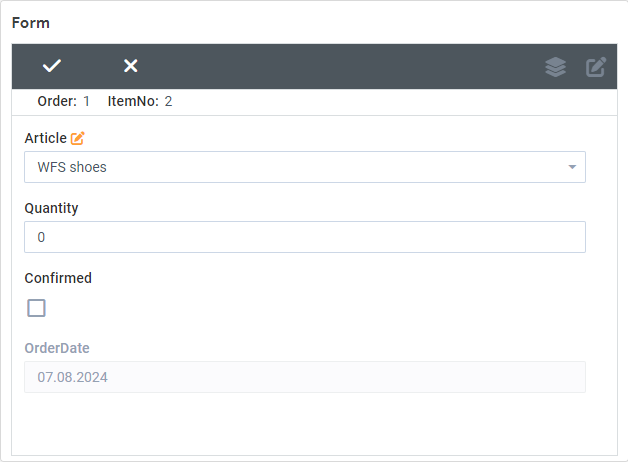The image size is (628, 462).
Task: Click the Form panel title
Action: (x=31, y=23)
